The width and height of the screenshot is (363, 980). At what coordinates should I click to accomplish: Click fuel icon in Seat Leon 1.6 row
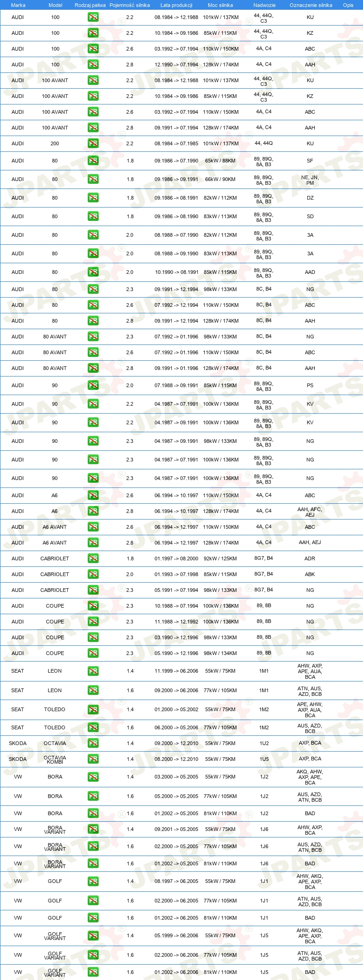click(x=93, y=690)
